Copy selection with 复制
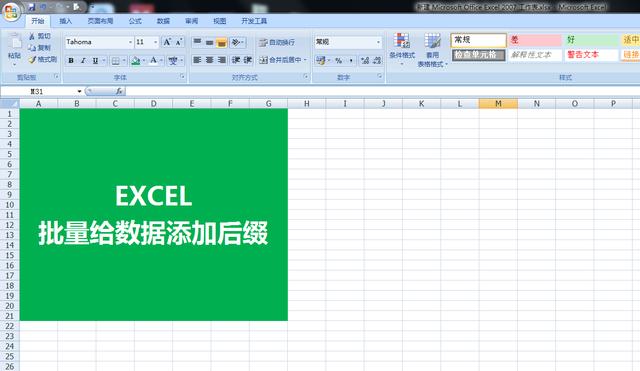 tap(40, 48)
